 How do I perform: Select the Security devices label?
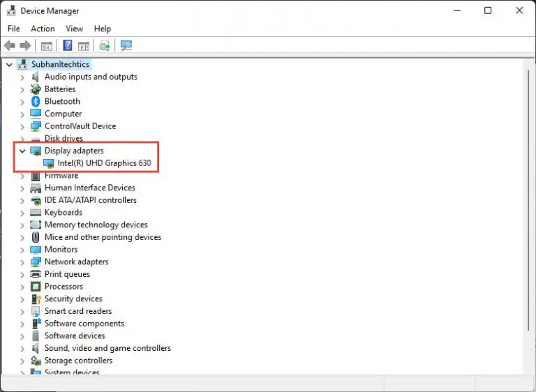(x=73, y=299)
